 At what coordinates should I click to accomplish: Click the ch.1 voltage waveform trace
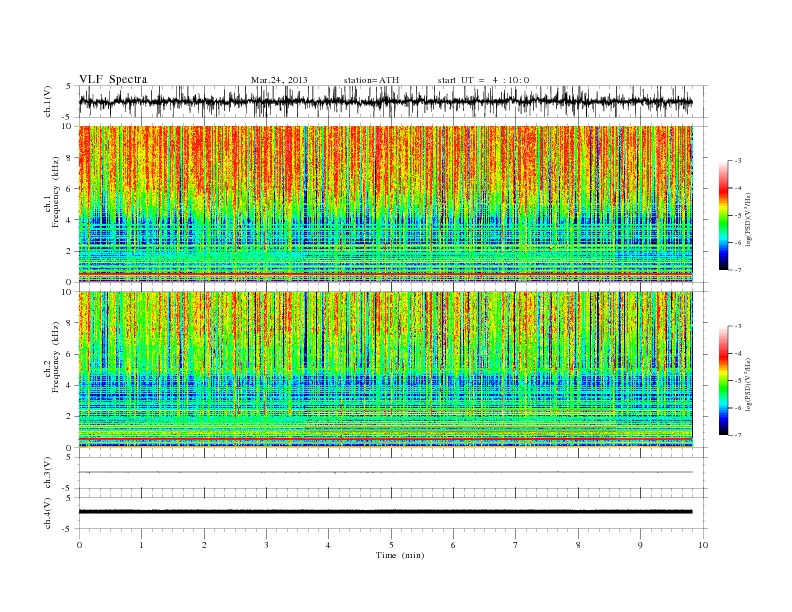(x=385, y=101)
